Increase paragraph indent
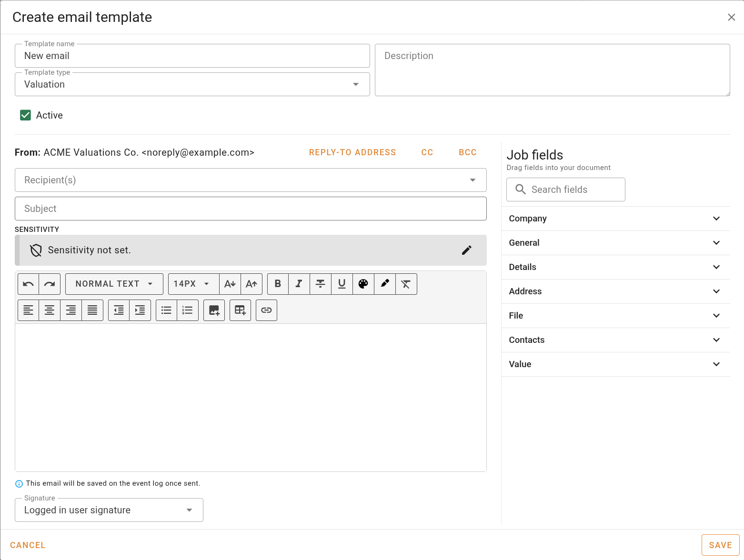Viewport: 744px width, 560px height. click(x=140, y=310)
